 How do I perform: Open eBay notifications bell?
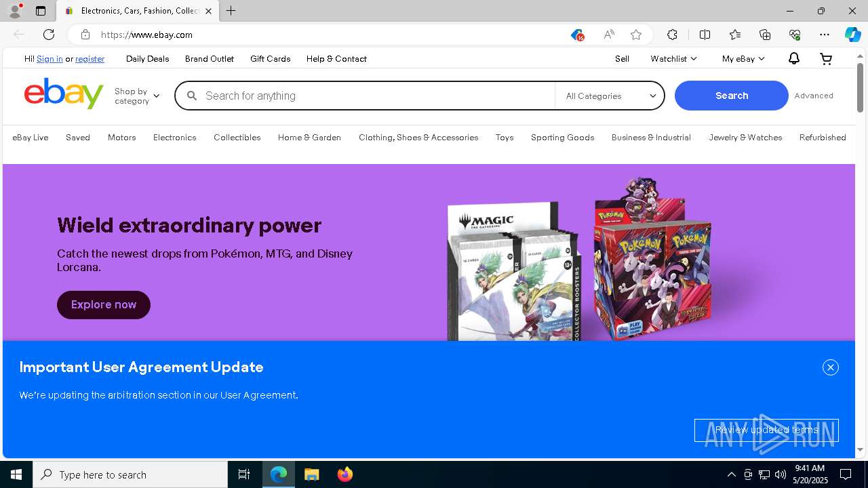[x=793, y=59]
